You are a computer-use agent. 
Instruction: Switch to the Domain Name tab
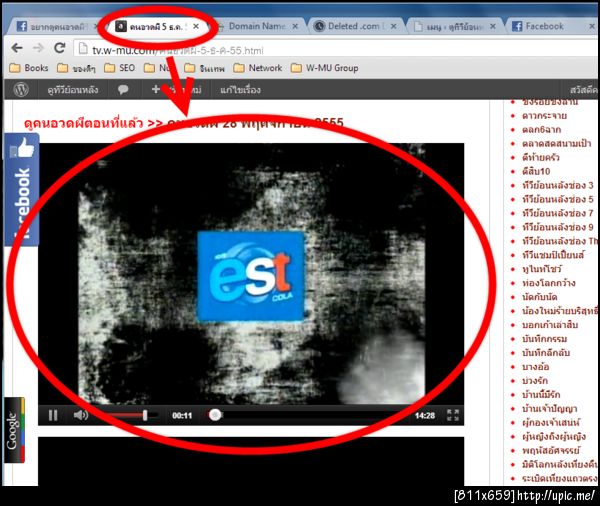[257, 26]
